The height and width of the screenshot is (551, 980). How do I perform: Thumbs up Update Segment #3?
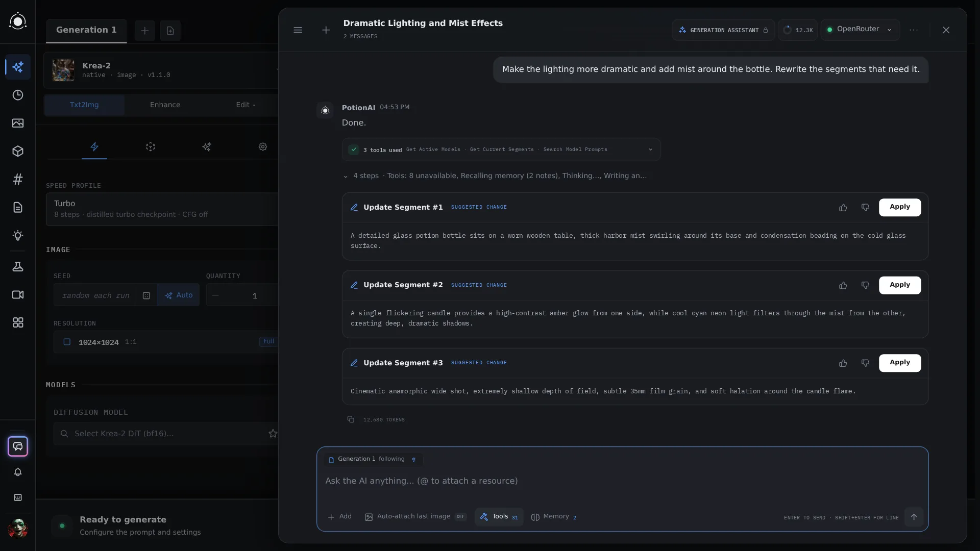(x=843, y=363)
